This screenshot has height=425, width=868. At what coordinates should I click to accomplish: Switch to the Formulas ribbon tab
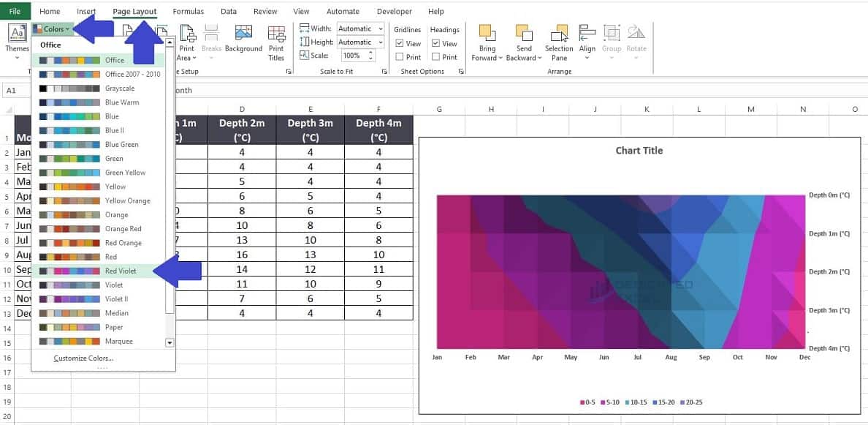point(188,11)
